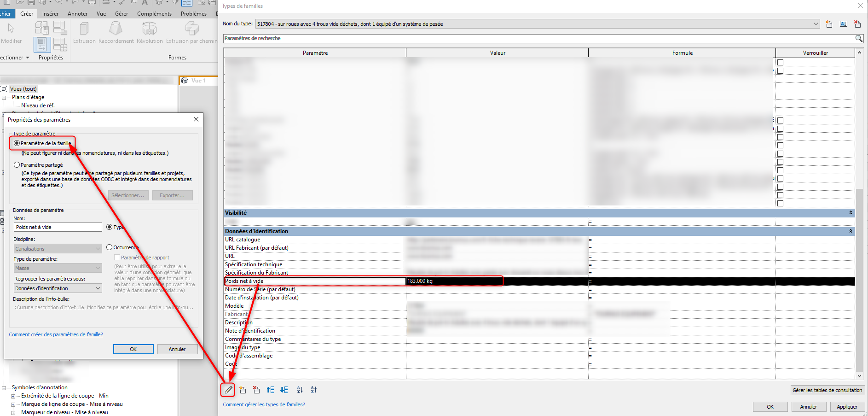Click the 'Nom' field containing 'Poids net à vide'
This screenshot has width=868, height=416.
coord(58,227)
